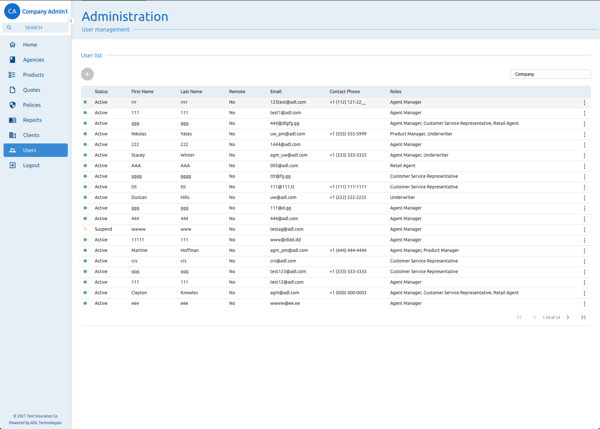Jump to the last page of users
This screenshot has width=600, height=429.
tap(583, 317)
